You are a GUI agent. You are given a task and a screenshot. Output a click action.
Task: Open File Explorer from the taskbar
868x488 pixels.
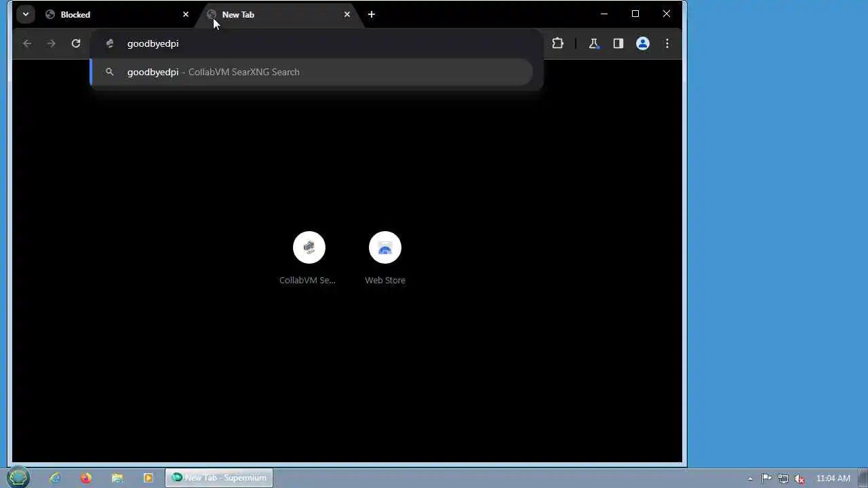pos(117,478)
